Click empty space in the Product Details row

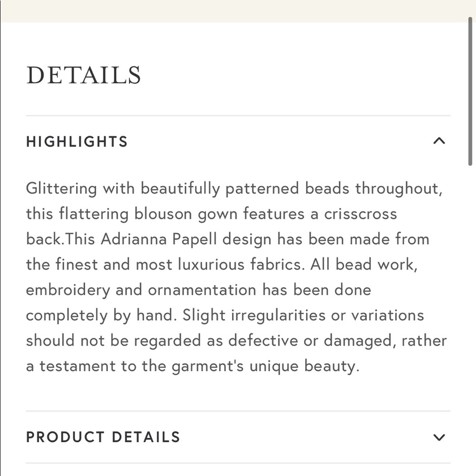point(304,437)
